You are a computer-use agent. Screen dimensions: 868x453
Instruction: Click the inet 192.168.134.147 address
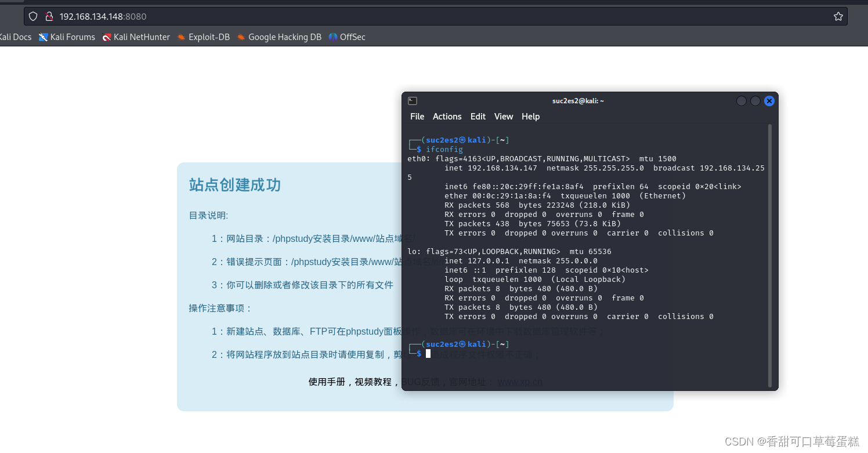pos(491,168)
